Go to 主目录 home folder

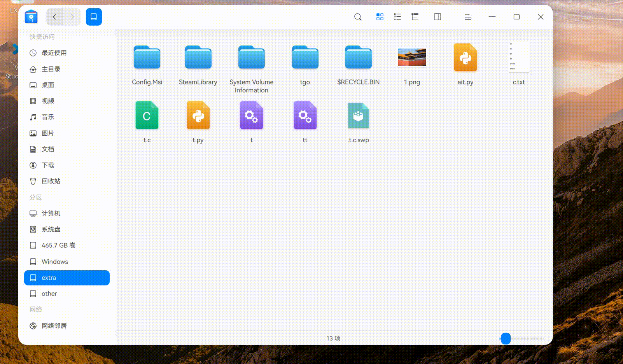[67, 69]
